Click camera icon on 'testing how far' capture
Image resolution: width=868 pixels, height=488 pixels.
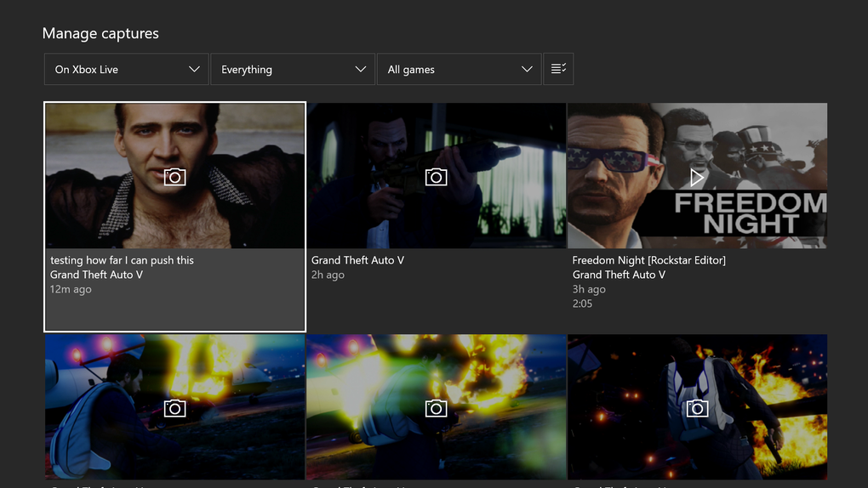coord(175,177)
